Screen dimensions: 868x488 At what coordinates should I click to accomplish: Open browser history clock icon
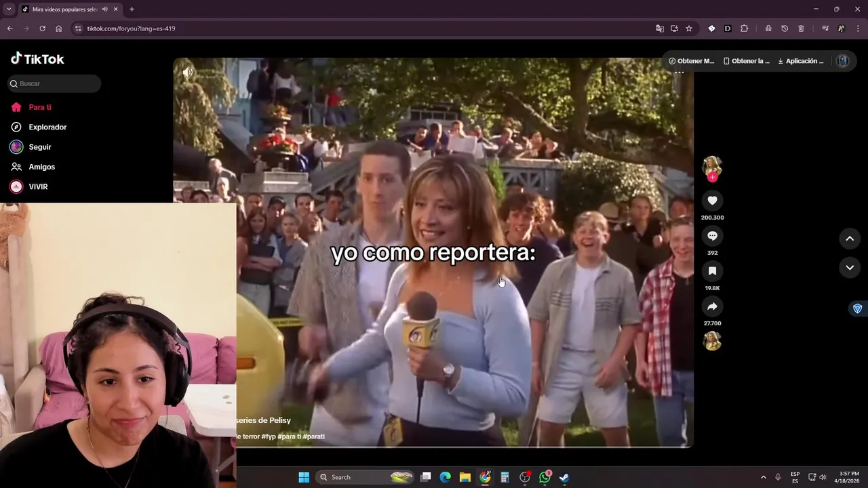coord(785,28)
